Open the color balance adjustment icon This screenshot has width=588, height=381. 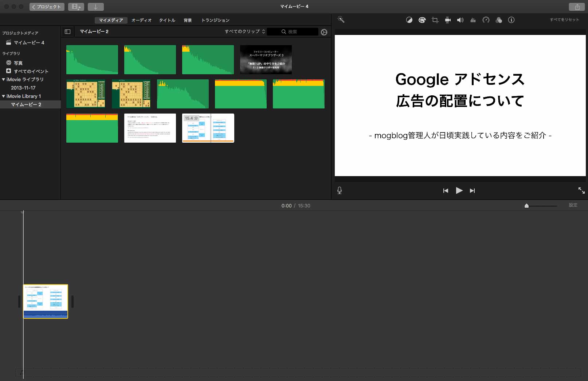(409, 20)
